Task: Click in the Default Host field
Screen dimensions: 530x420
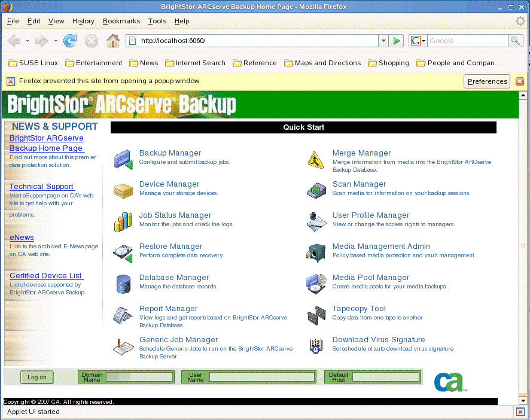Action: point(386,377)
